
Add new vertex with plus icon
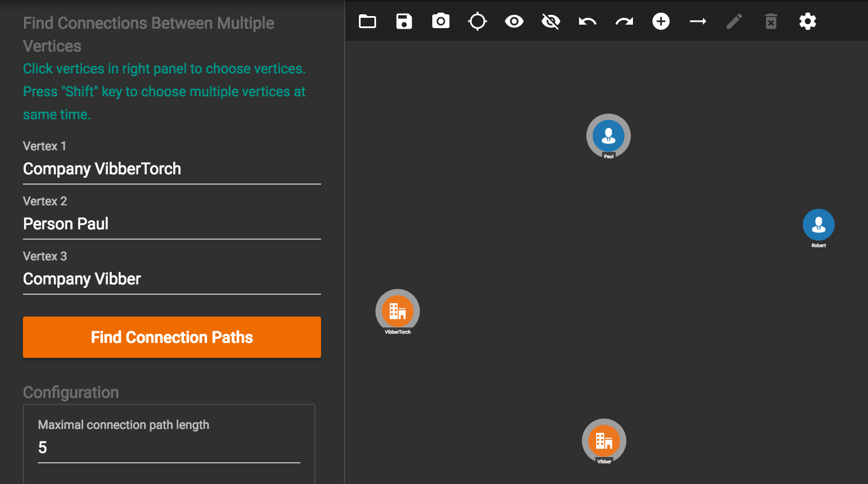coord(661,22)
